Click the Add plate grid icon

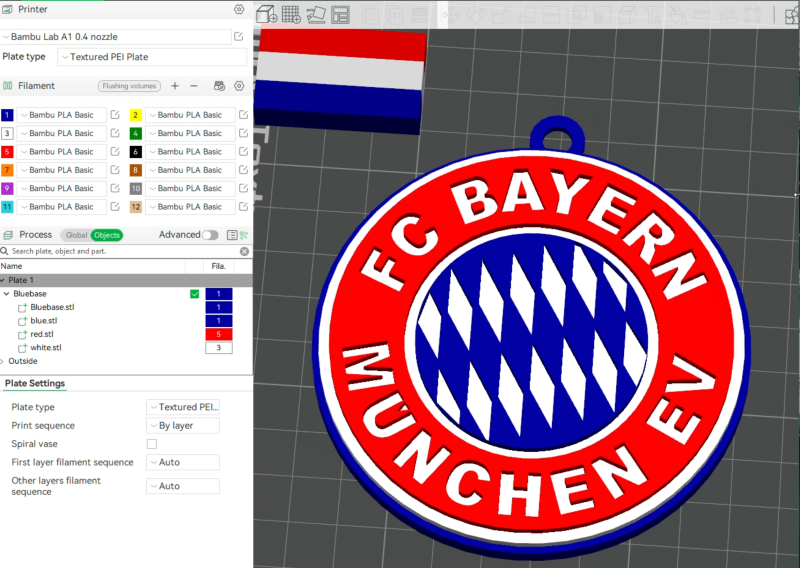(291, 14)
